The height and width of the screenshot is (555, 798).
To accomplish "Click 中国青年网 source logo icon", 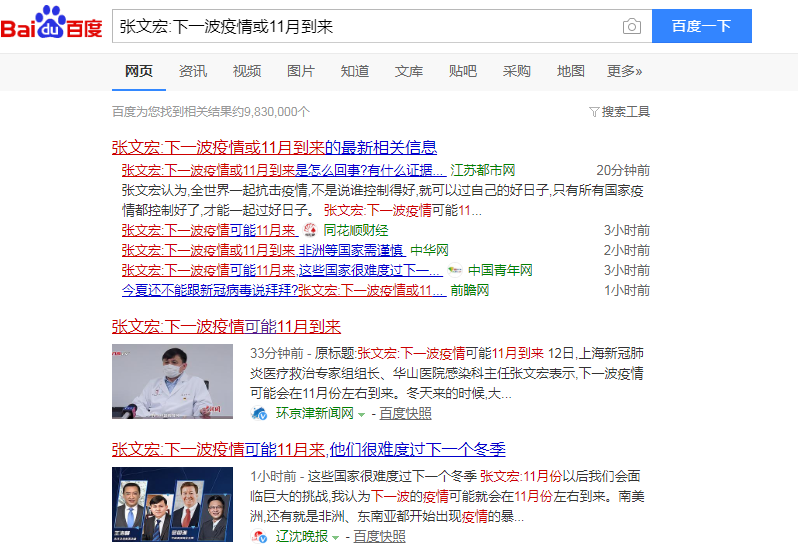I will click(x=454, y=270).
